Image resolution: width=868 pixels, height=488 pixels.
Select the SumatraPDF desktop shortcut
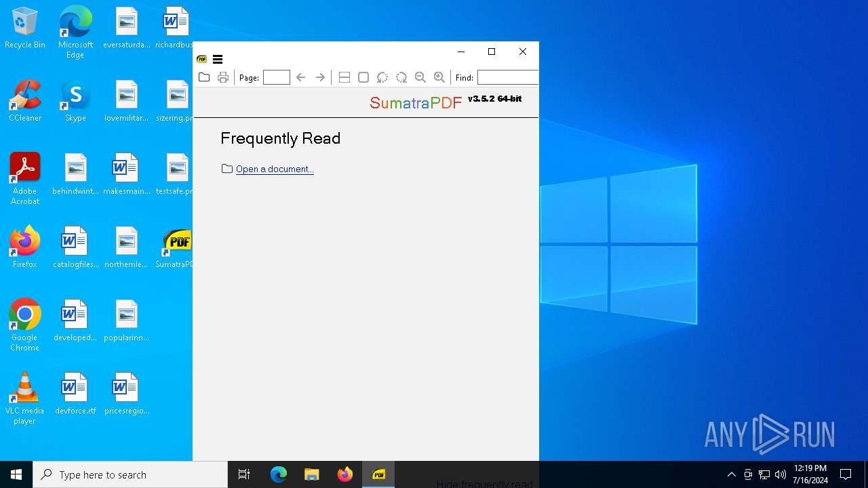(176, 247)
